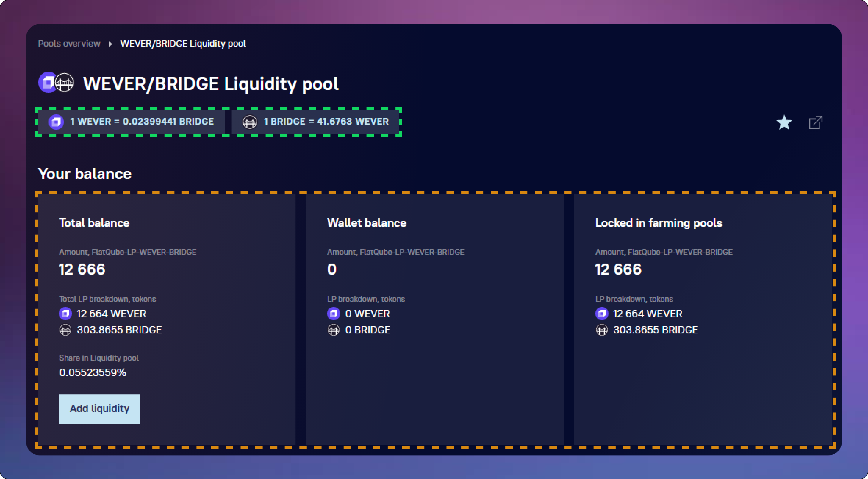Screen dimensions: 868x479
Task: Click the Total LP breakdown, tokens label
Action: [x=107, y=299]
